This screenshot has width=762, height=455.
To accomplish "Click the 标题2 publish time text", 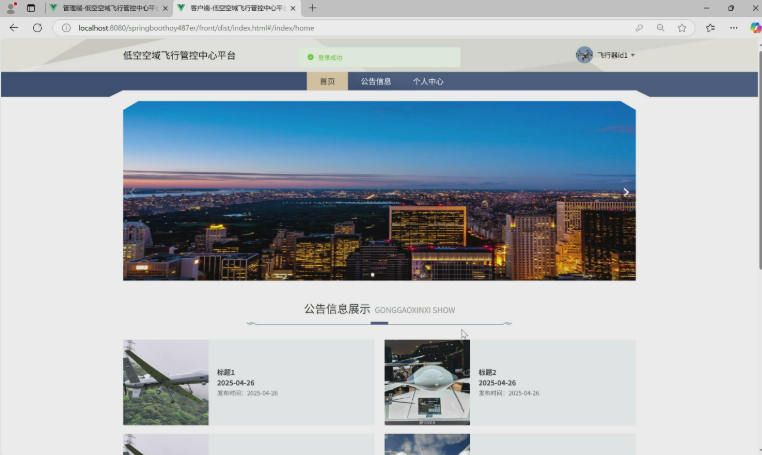I will 509,393.
